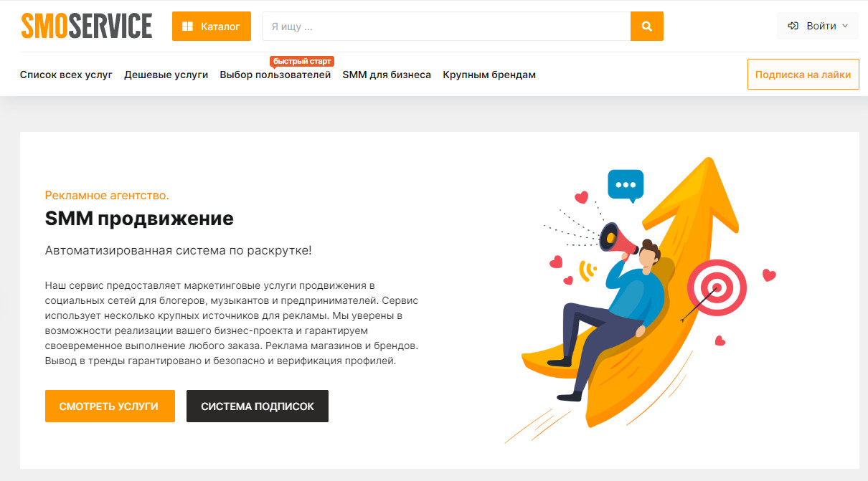Select Дешевые услуги in navigation
Image resolution: width=868 pixels, height=481 pixels.
coord(166,75)
